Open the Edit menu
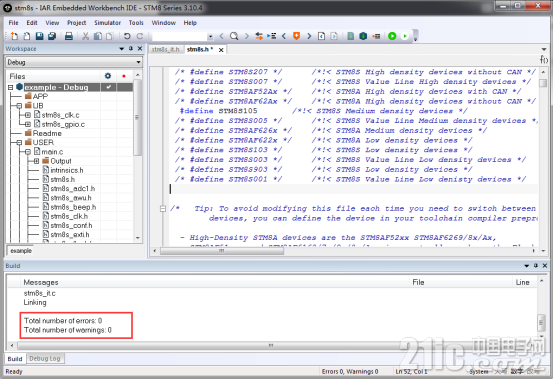Image resolution: width=553 pixels, height=380 pixels. pos(32,23)
